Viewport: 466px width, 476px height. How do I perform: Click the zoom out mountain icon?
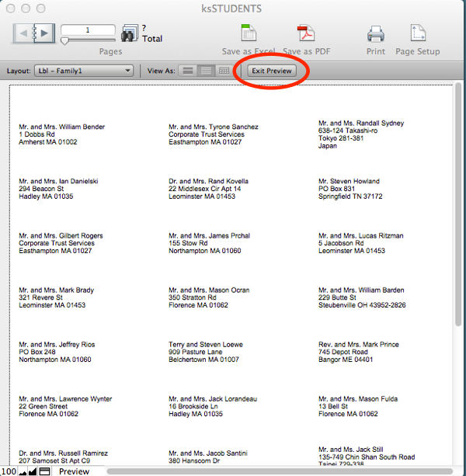click(x=23, y=471)
